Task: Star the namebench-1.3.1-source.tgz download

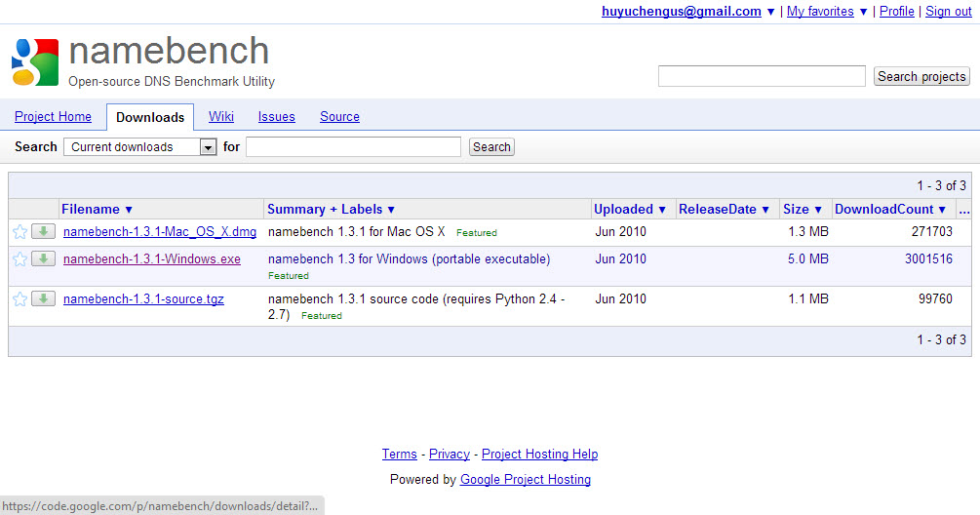Action: (x=20, y=299)
